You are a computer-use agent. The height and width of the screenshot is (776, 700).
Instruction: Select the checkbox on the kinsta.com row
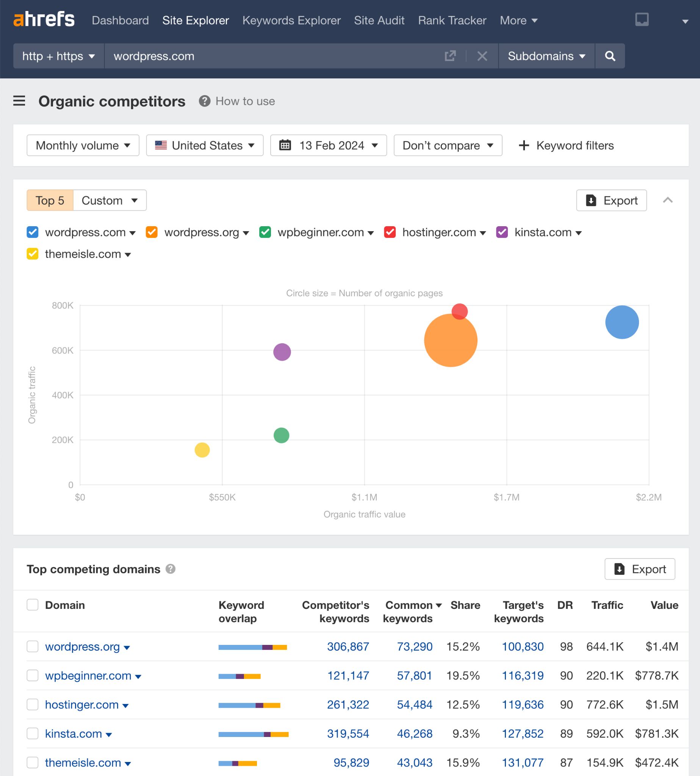click(33, 733)
